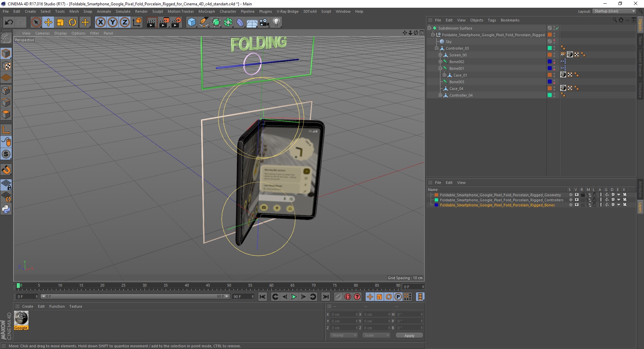The height and width of the screenshot is (349, 644).
Task: Go to start of animation
Action: [x=263, y=297]
